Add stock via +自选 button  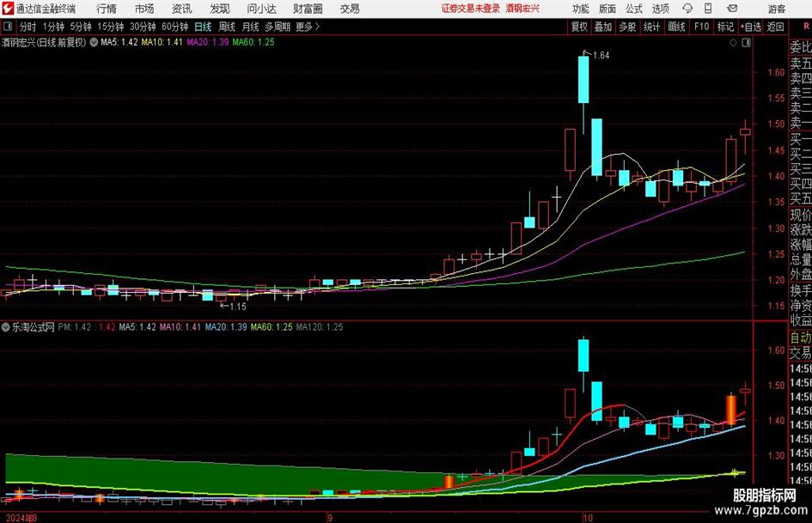point(751,27)
